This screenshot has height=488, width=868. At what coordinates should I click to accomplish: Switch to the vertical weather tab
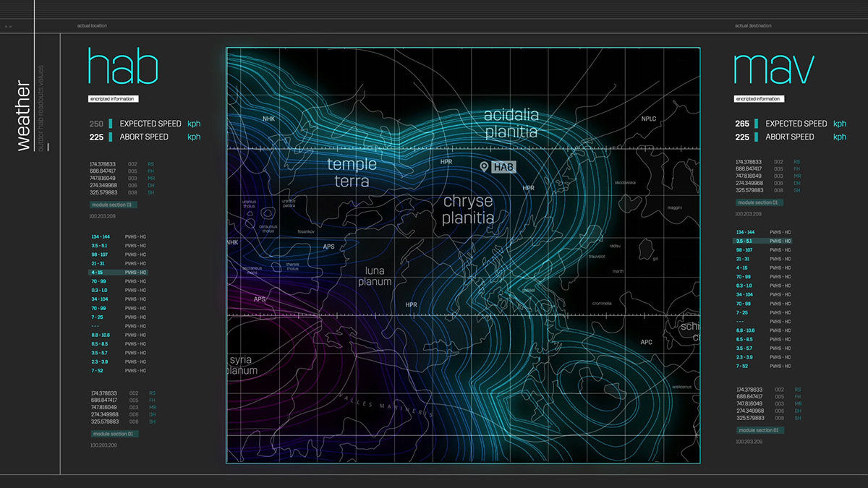23,116
